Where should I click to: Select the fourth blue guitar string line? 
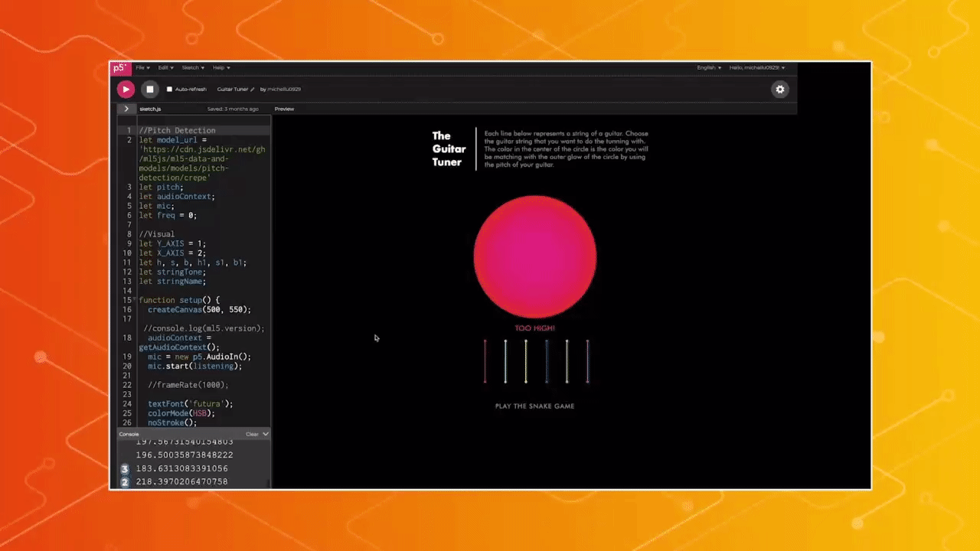(547, 361)
